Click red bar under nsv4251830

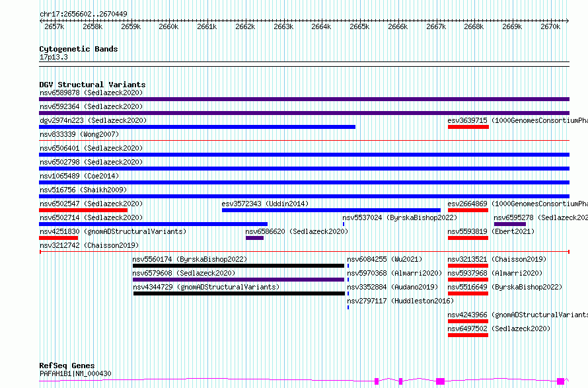[59, 238]
